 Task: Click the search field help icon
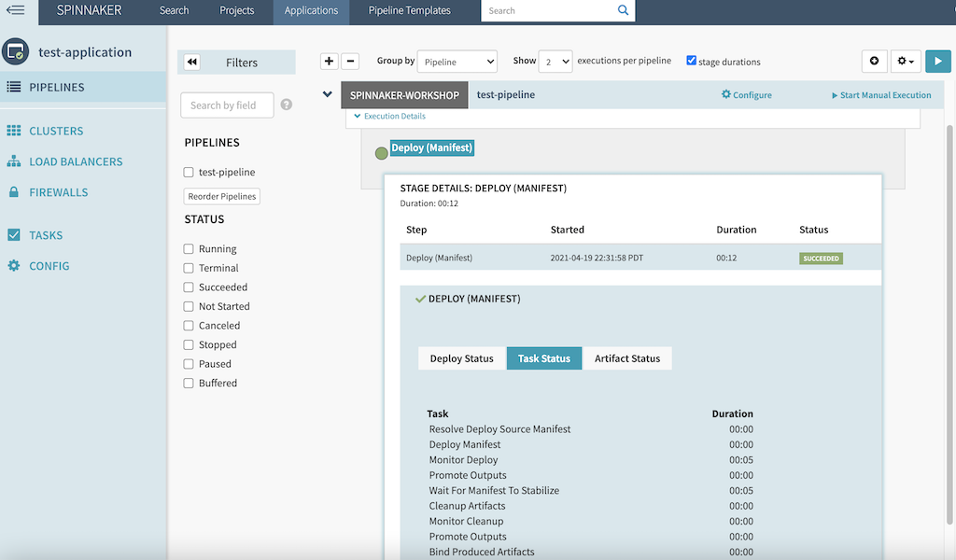(x=286, y=105)
